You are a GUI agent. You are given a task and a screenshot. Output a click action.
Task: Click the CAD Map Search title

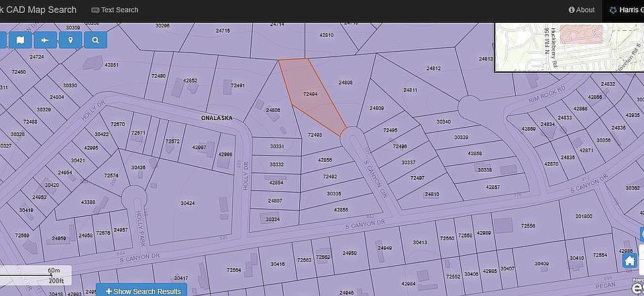(x=38, y=10)
